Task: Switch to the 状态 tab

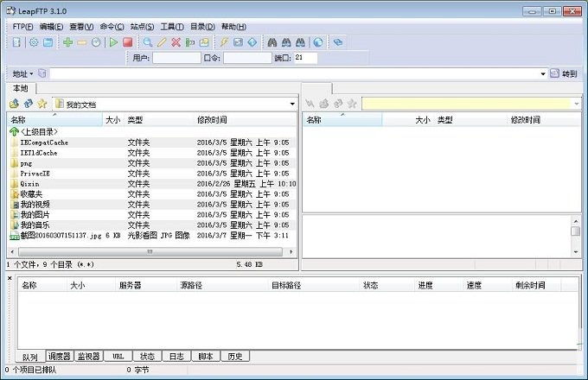Action: click(147, 356)
